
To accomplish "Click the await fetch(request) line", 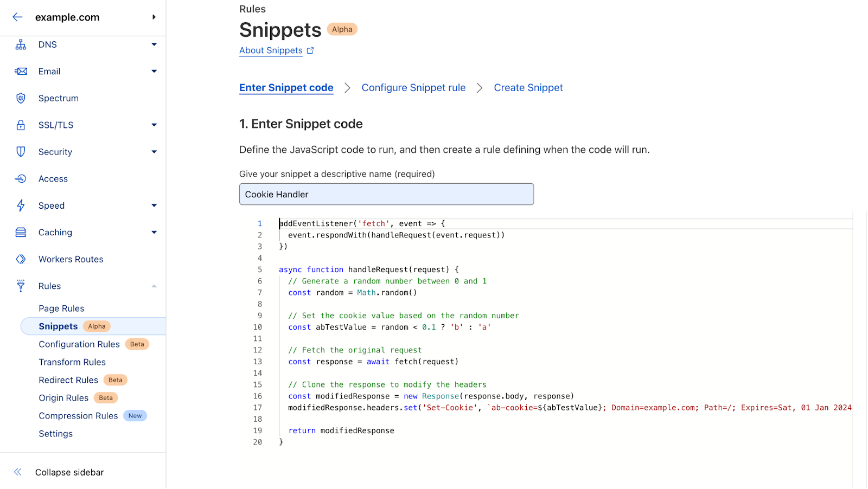I will (373, 362).
